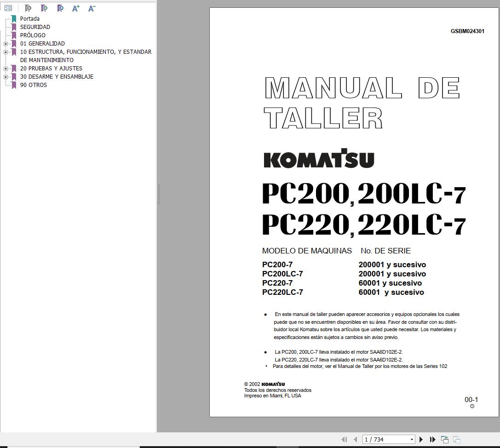Jump to the last page
Image resolution: width=500 pixels, height=448 pixels.
[x=432, y=439]
